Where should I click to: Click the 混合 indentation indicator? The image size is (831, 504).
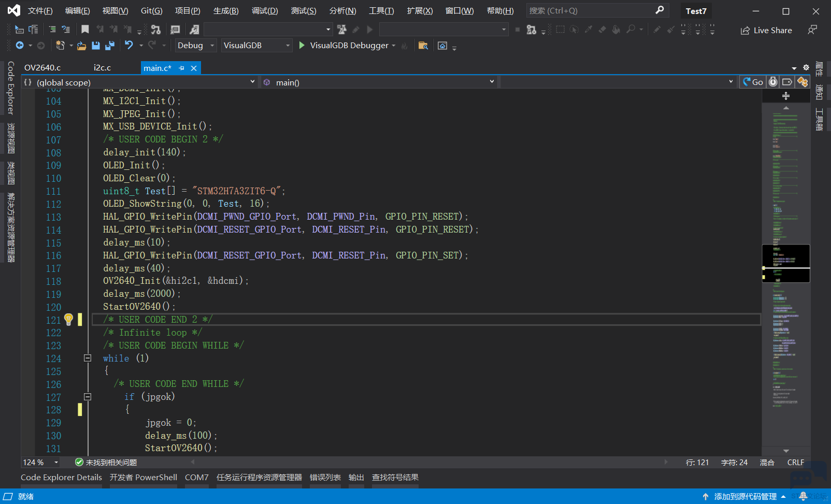(x=767, y=462)
